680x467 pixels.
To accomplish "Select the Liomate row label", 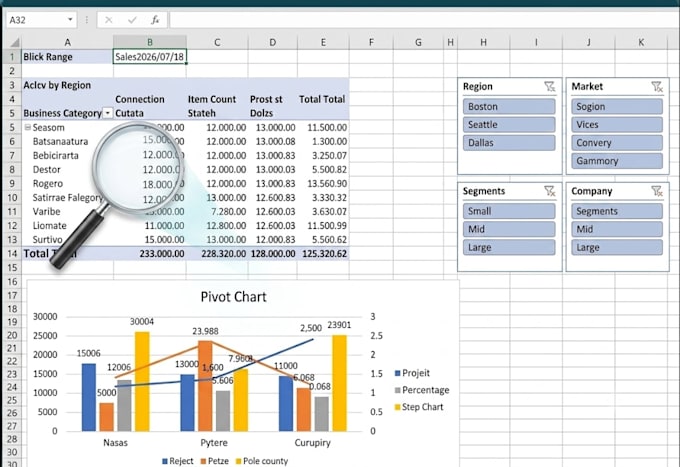I will click(49, 226).
